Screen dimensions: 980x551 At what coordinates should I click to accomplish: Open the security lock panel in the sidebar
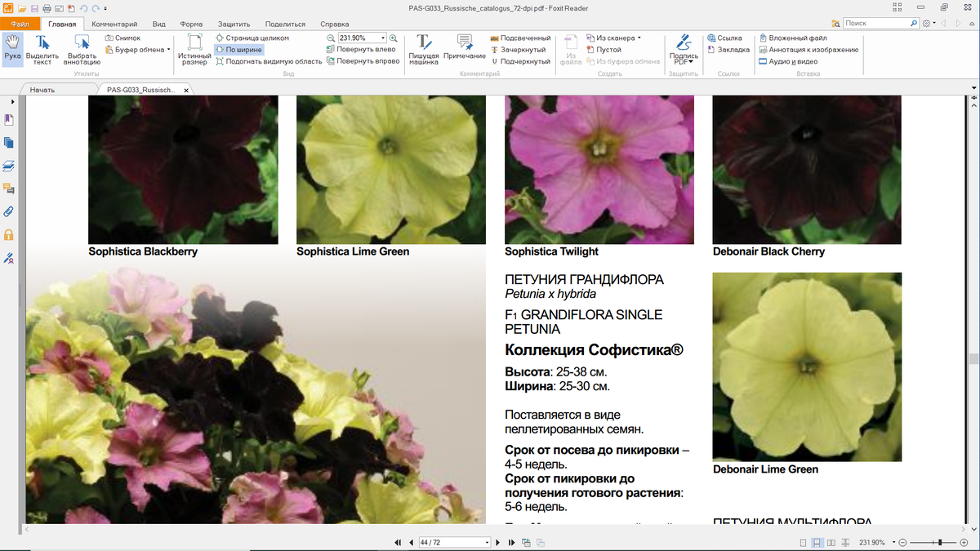[9, 235]
